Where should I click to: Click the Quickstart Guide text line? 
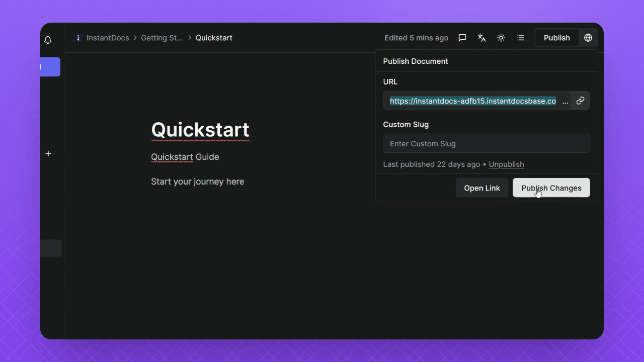coord(185,157)
